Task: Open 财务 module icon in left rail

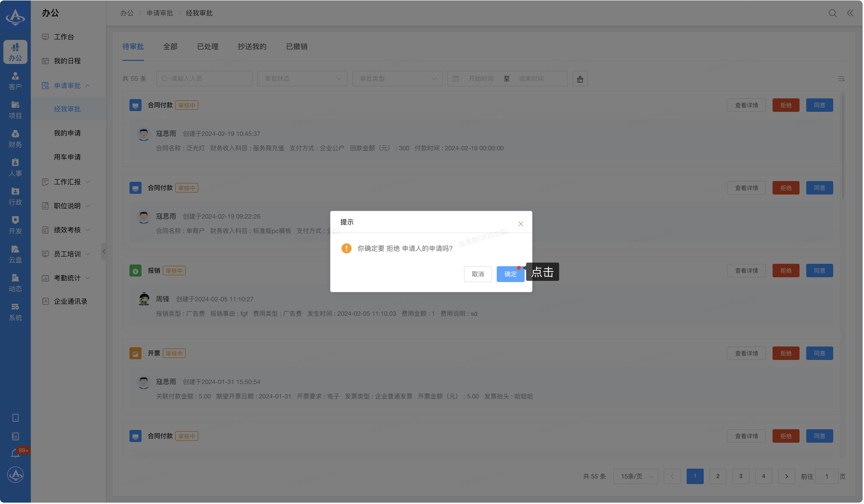Action: tap(15, 139)
